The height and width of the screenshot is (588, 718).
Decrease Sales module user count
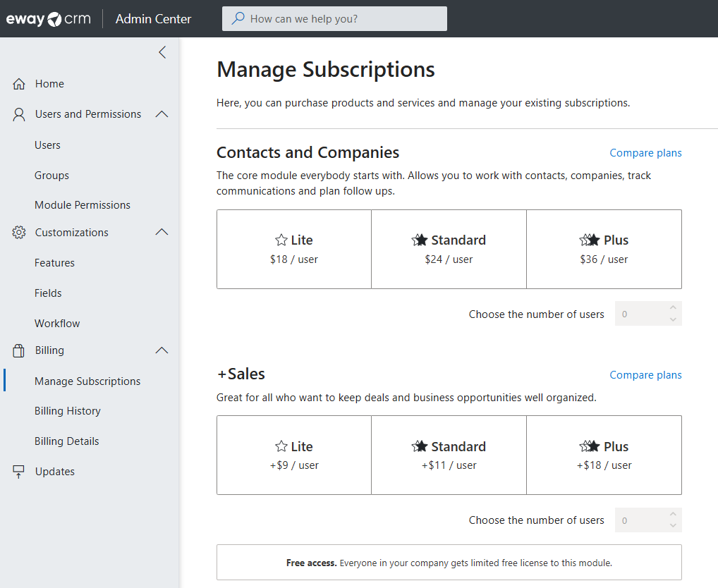[x=673, y=525]
